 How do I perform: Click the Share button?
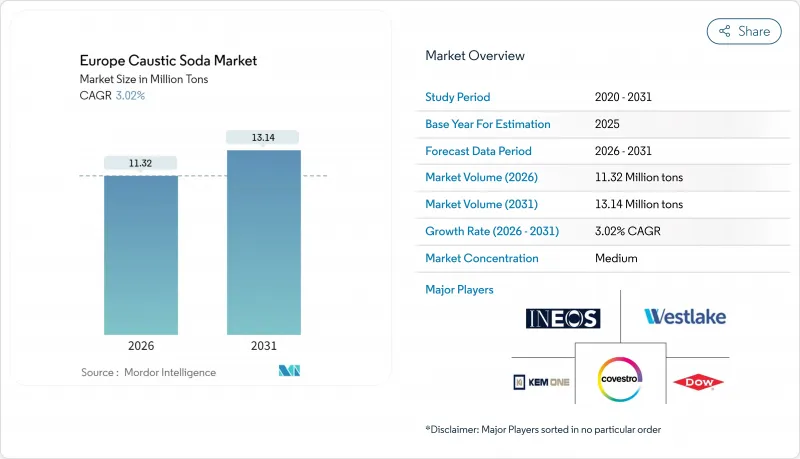click(744, 31)
